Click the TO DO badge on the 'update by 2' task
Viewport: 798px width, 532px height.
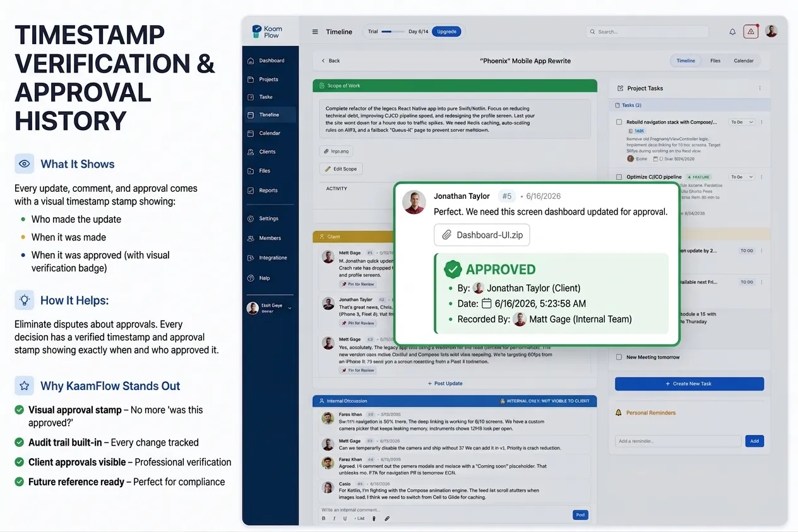pos(747,251)
